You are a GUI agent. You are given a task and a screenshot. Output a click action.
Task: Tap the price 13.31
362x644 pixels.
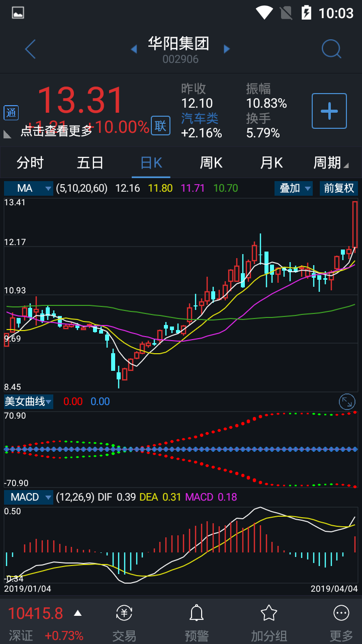(x=80, y=101)
